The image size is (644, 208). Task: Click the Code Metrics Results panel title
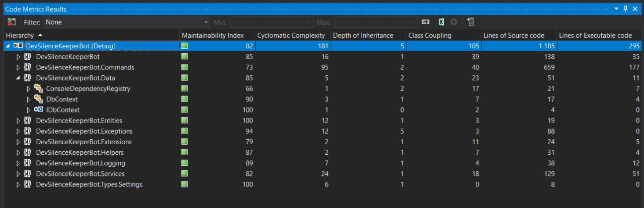[x=36, y=9]
